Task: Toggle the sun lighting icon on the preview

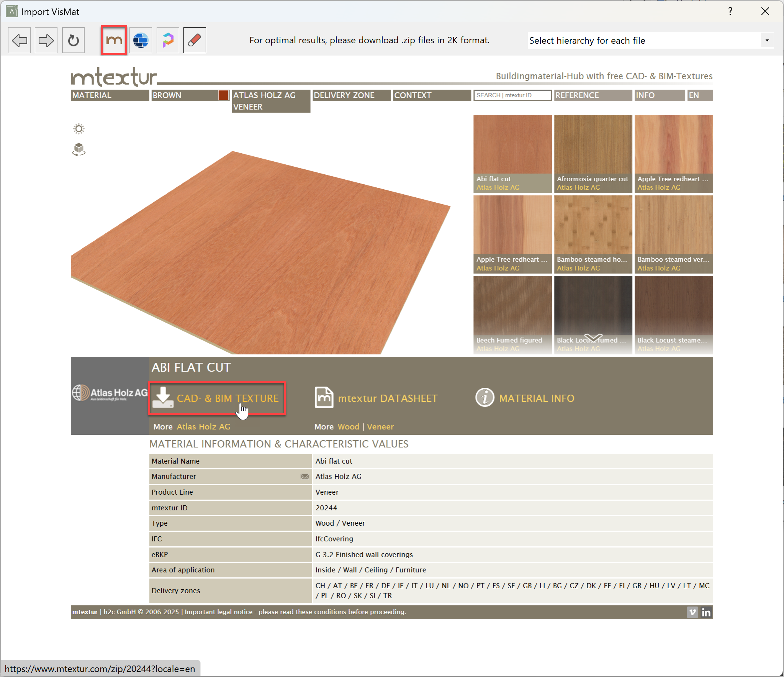Action: pyautogui.click(x=79, y=129)
